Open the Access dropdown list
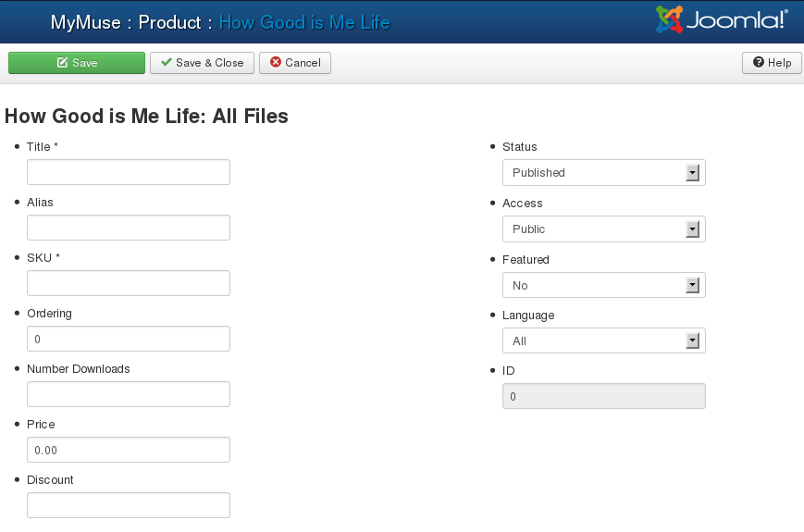Image resolution: width=804 pixels, height=532 pixels. click(603, 229)
